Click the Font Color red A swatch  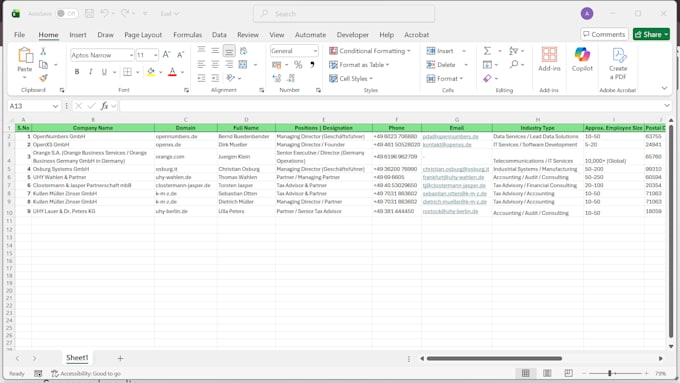(x=172, y=72)
